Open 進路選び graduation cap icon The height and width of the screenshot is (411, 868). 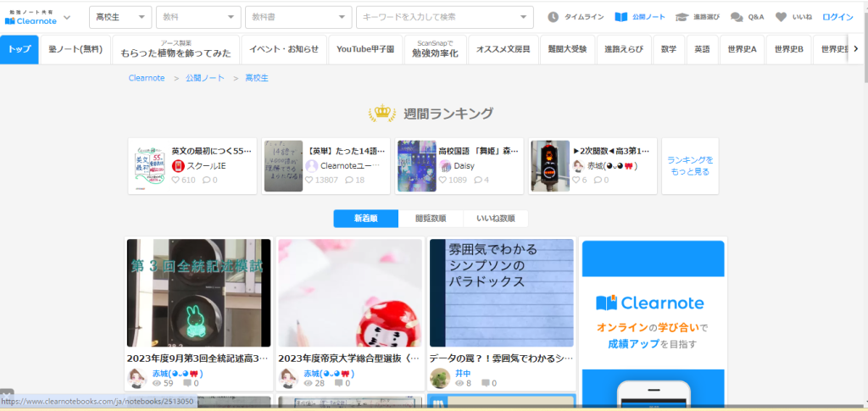pos(682,17)
